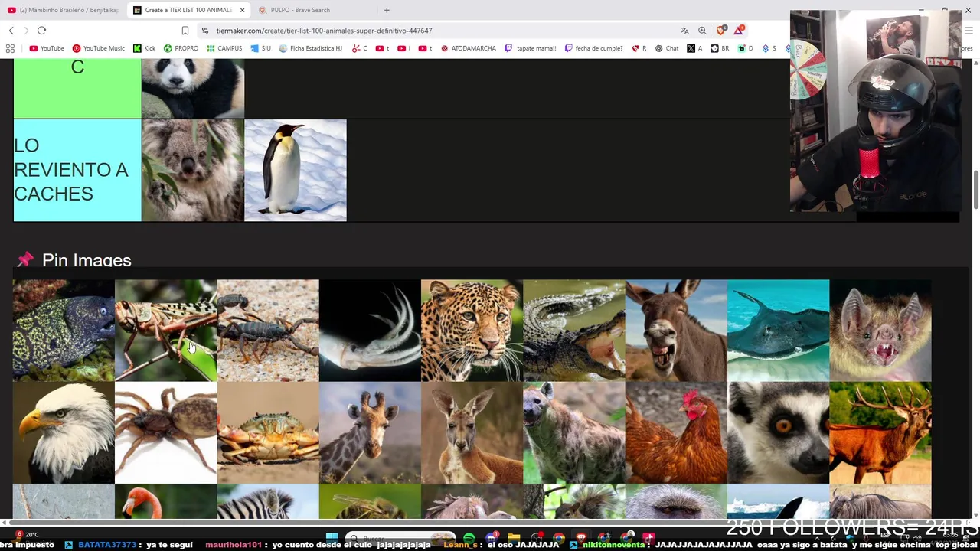Open the tapate mama!! bookmark
The image size is (980, 551).
pyautogui.click(x=531, y=48)
